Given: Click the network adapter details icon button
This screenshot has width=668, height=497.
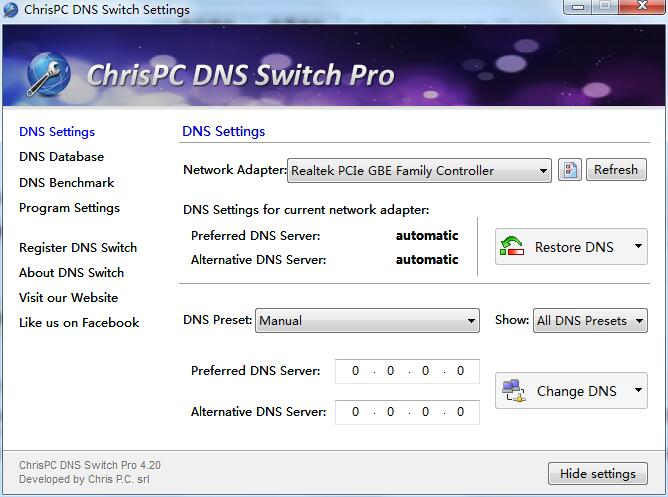Looking at the screenshot, I should click(x=570, y=170).
